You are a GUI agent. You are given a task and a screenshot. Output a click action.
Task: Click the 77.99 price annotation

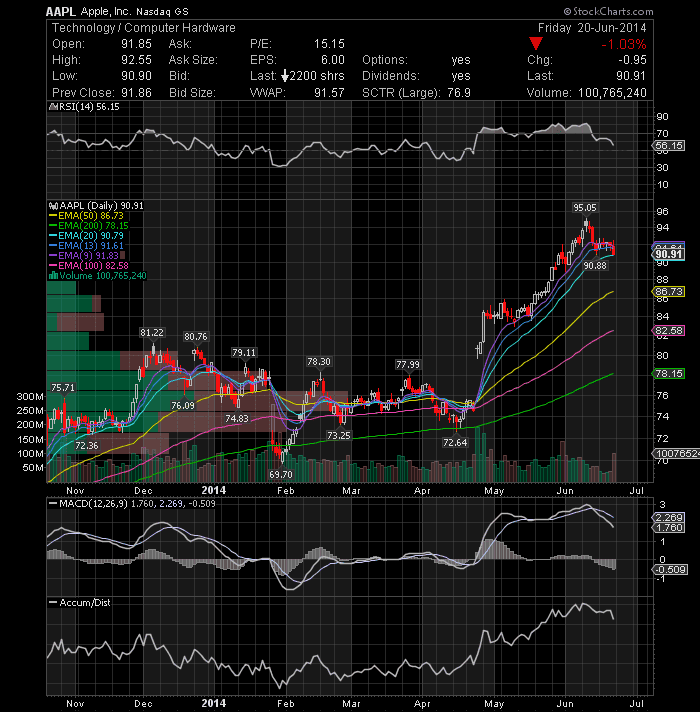pyautogui.click(x=408, y=365)
